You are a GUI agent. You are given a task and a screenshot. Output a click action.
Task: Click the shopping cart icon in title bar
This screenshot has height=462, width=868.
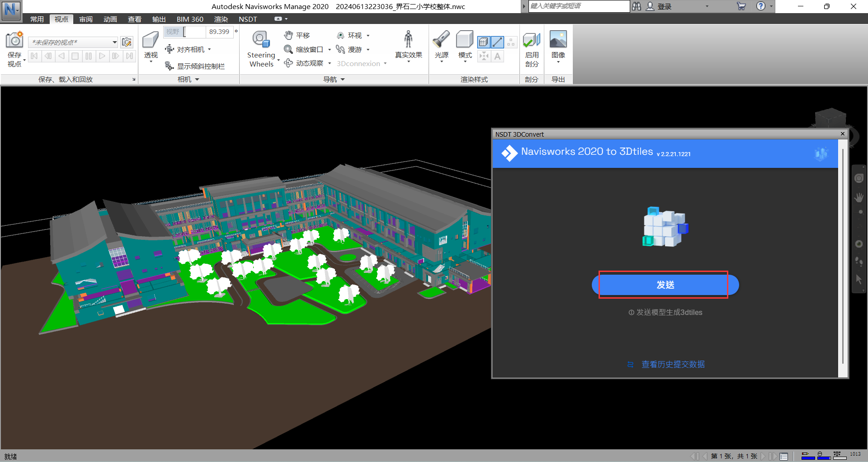(x=741, y=6)
